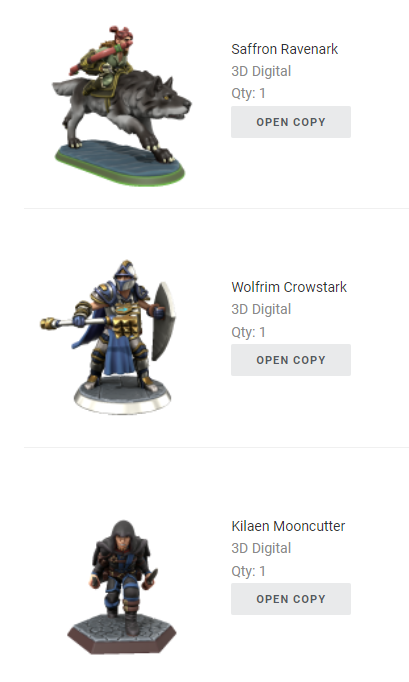
Task: Click 3D Digital label under Kilaen Mooncutter
Action: tap(261, 548)
